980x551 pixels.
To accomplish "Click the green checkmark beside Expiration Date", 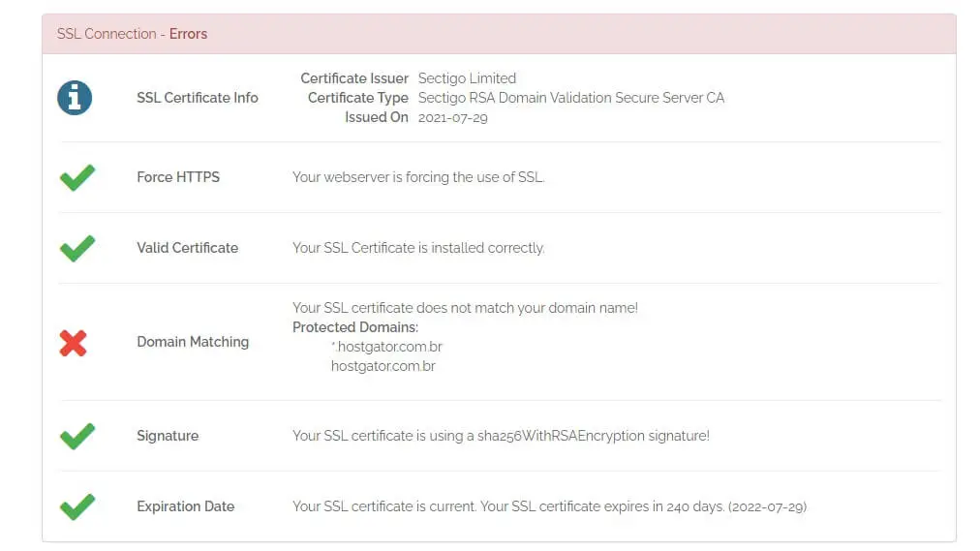I will pyautogui.click(x=77, y=506).
